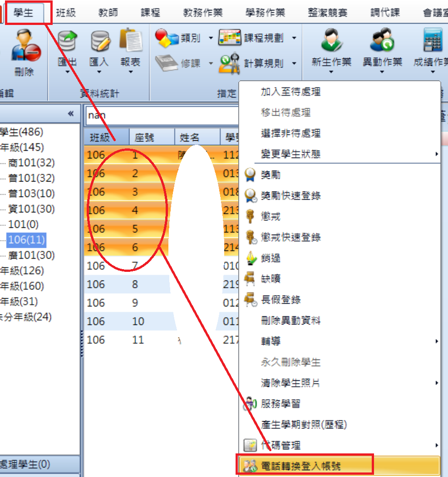The image size is (448, 477).
Task: Expand the import (匯入) dropdown arrow
Action: [99, 72]
